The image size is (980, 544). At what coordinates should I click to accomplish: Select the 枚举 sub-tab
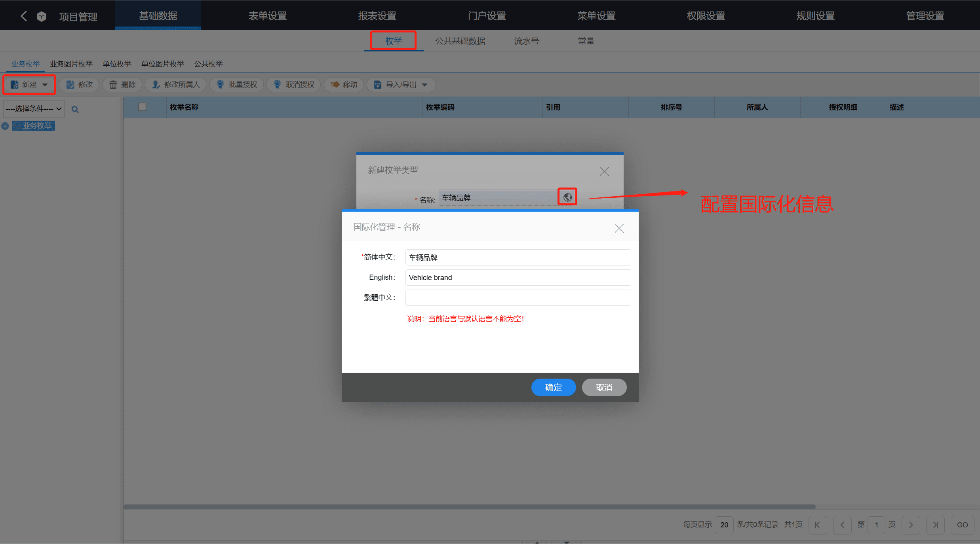click(x=394, y=41)
